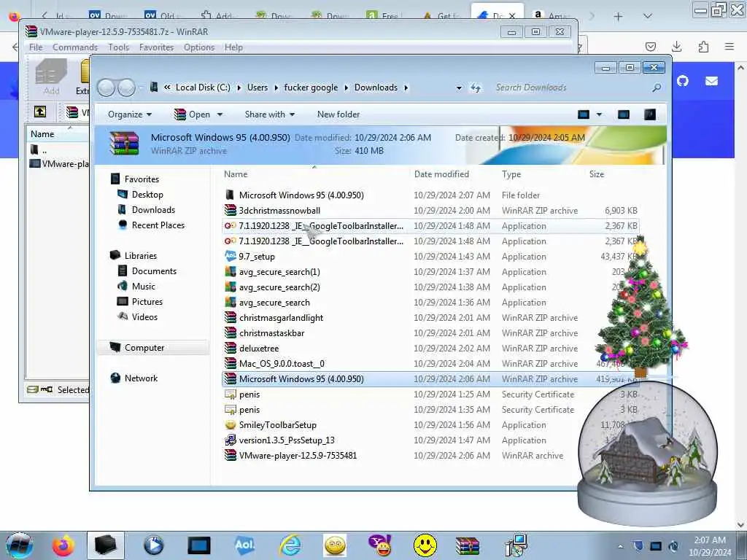Click the WinRAR Add toolbar icon

(x=51, y=77)
